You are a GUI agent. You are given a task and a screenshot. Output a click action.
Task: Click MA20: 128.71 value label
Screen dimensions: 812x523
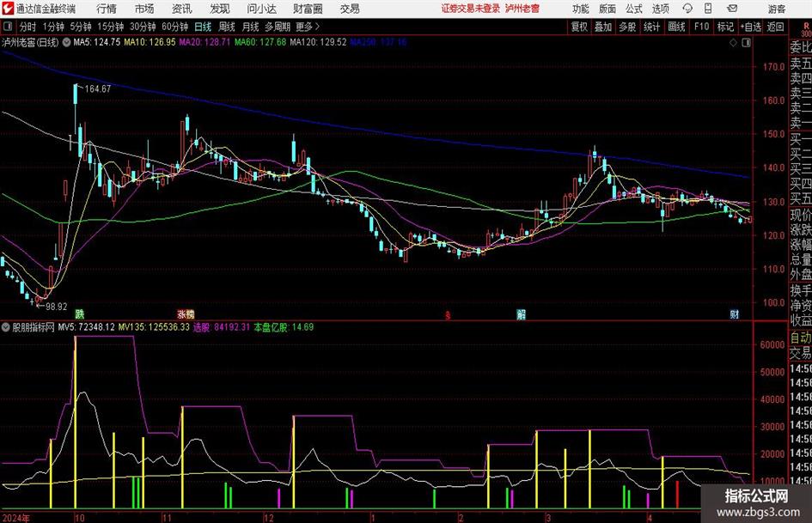pyautogui.click(x=205, y=42)
